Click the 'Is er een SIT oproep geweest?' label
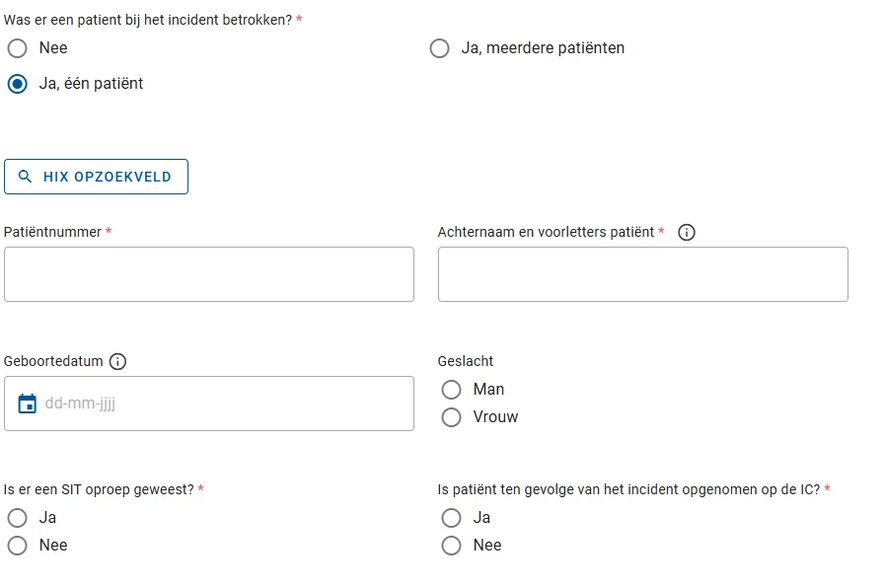885x588 pixels. 99,489
